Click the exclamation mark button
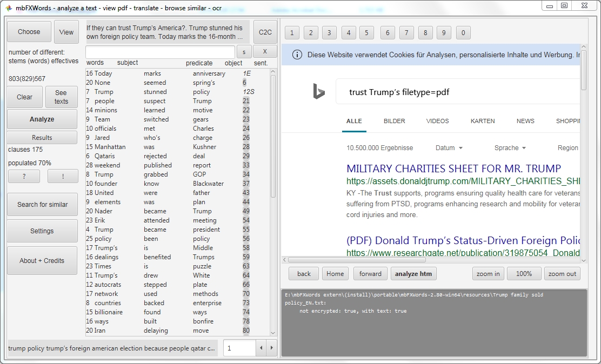This screenshot has height=364, width=601. (x=63, y=176)
